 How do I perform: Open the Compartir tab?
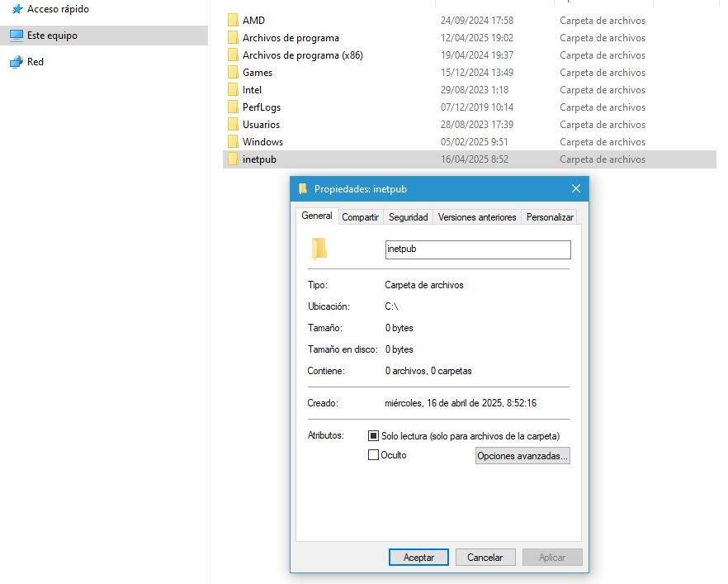click(x=360, y=217)
